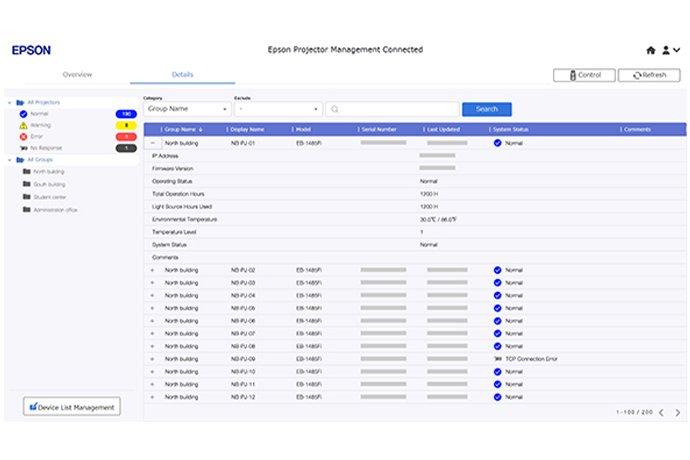Click the blue Search button
Viewport: 690px width, 460px height.
click(x=486, y=109)
